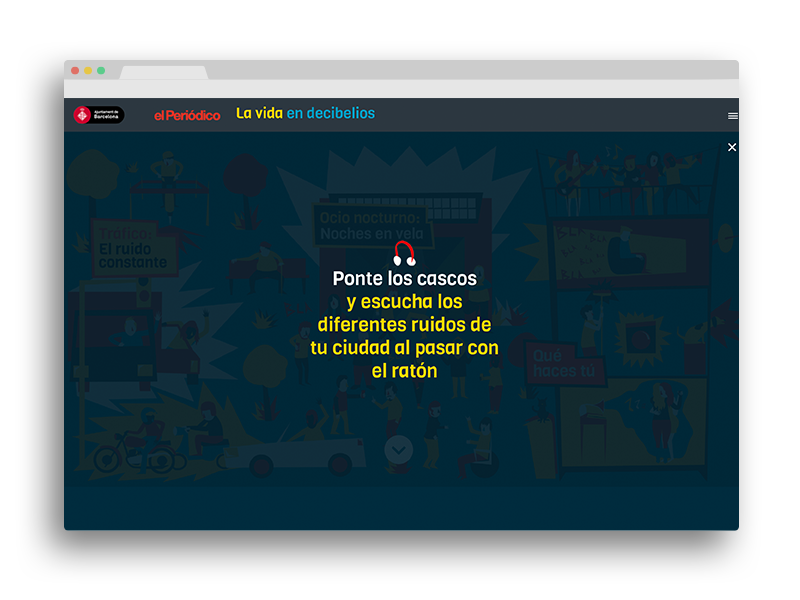Select the Ocio nocturno: Noches en vela sign
This screenshot has height=600, width=800.
(371, 226)
